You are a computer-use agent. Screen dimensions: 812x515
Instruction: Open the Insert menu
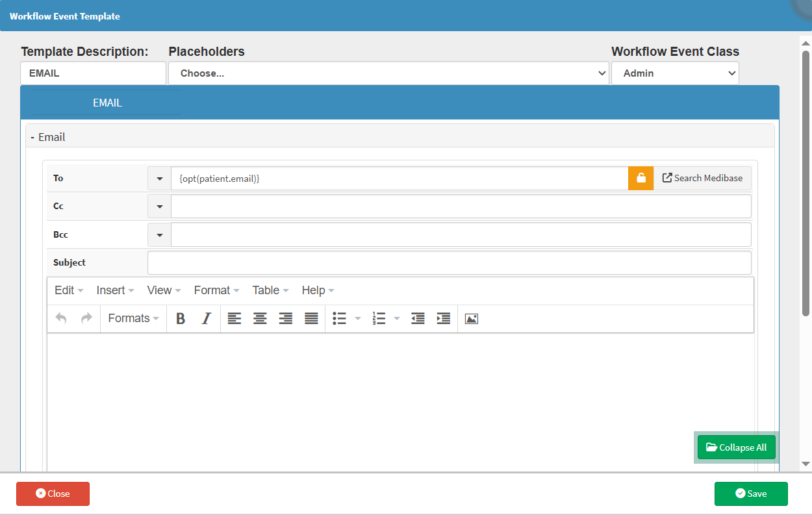115,290
